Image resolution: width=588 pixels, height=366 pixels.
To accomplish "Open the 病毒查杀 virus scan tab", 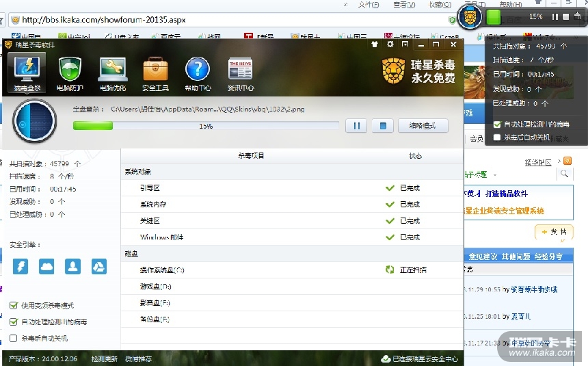I will pos(27,73).
